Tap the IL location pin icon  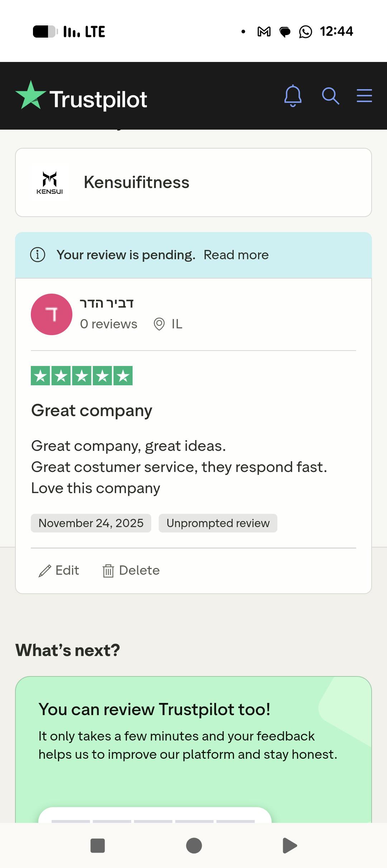pyautogui.click(x=159, y=324)
